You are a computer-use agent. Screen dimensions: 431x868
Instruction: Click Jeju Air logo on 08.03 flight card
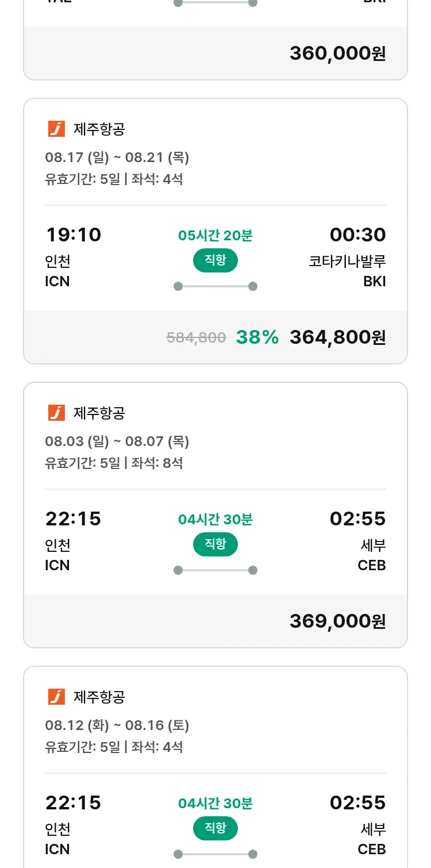click(x=56, y=413)
